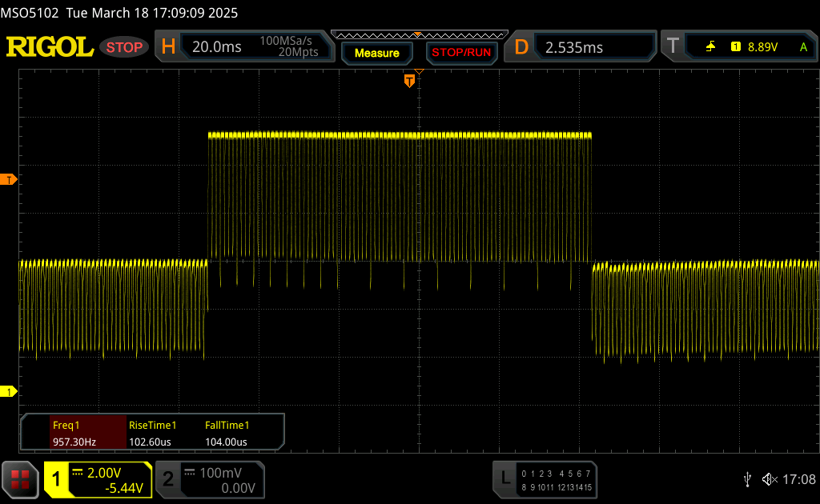The height and width of the screenshot is (504, 820).
Task: Open horizontal timebase H settings
Action: click(168, 47)
